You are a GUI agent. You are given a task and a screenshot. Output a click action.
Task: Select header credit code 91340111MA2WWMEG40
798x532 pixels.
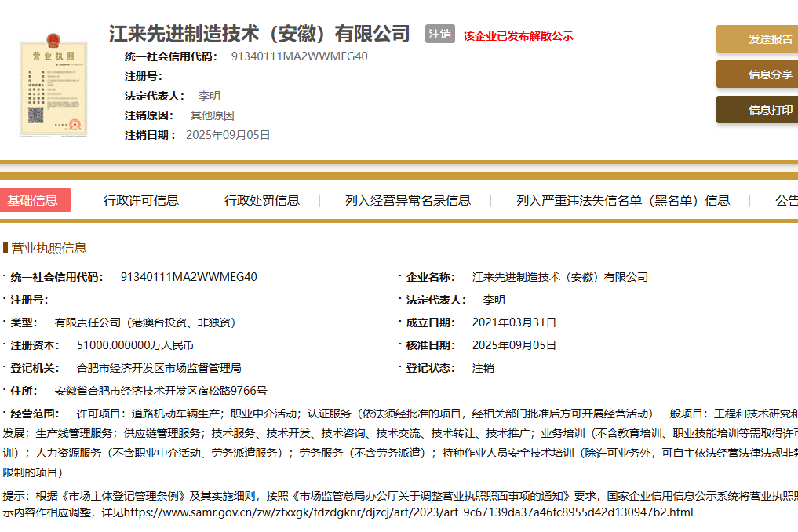(299, 56)
